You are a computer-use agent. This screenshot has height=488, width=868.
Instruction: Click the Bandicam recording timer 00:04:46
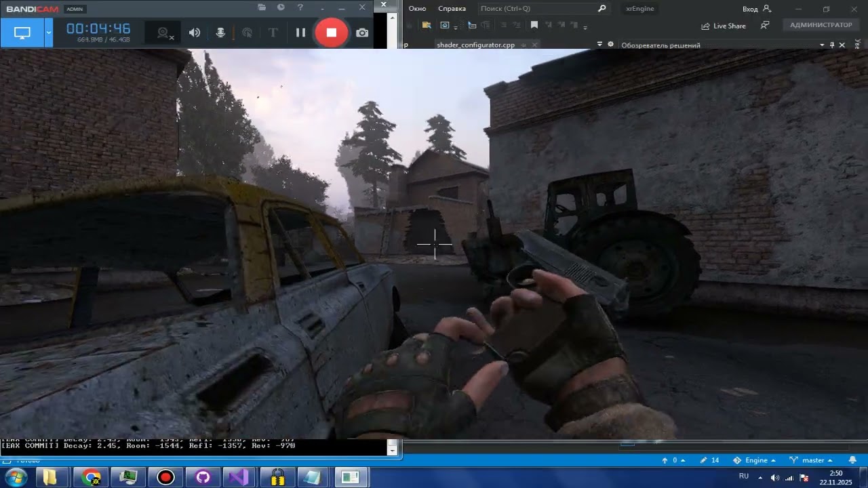pos(98,29)
